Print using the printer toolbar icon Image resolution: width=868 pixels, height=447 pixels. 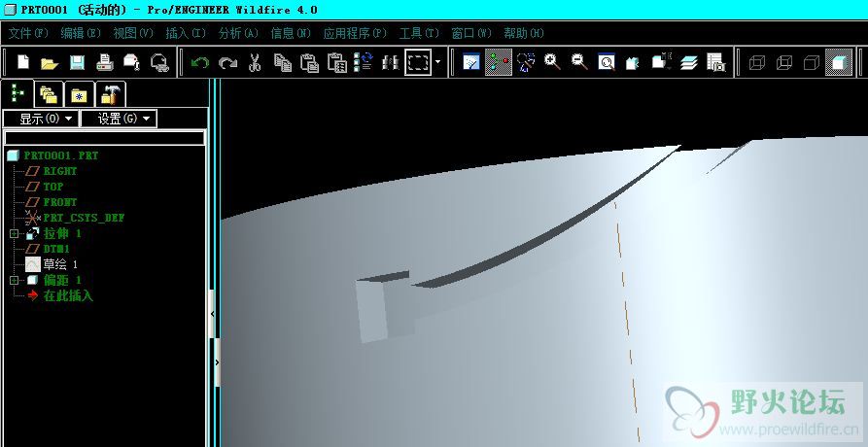pyautogui.click(x=105, y=62)
